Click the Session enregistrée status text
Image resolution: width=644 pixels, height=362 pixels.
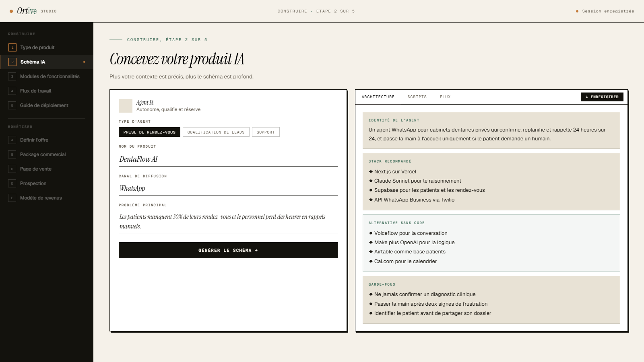(608, 11)
